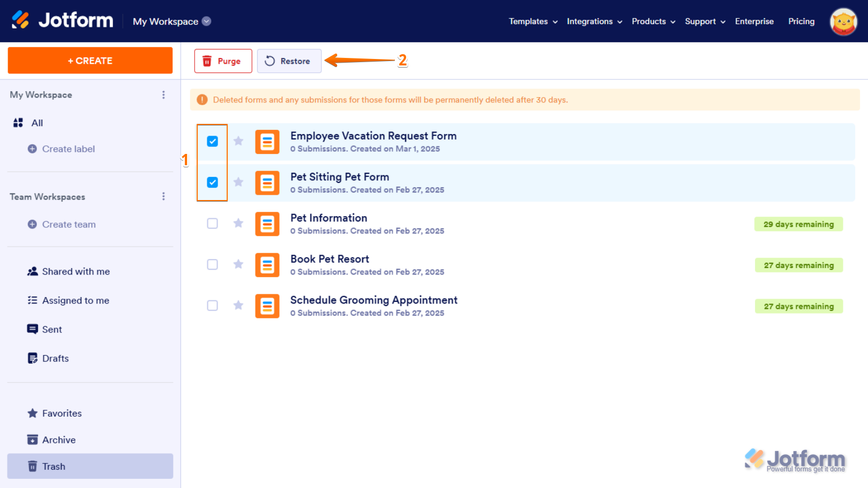Click the red Purge button
Image resolution: width=868 pixels, height=488 pixels.
[x=223, y=61]
